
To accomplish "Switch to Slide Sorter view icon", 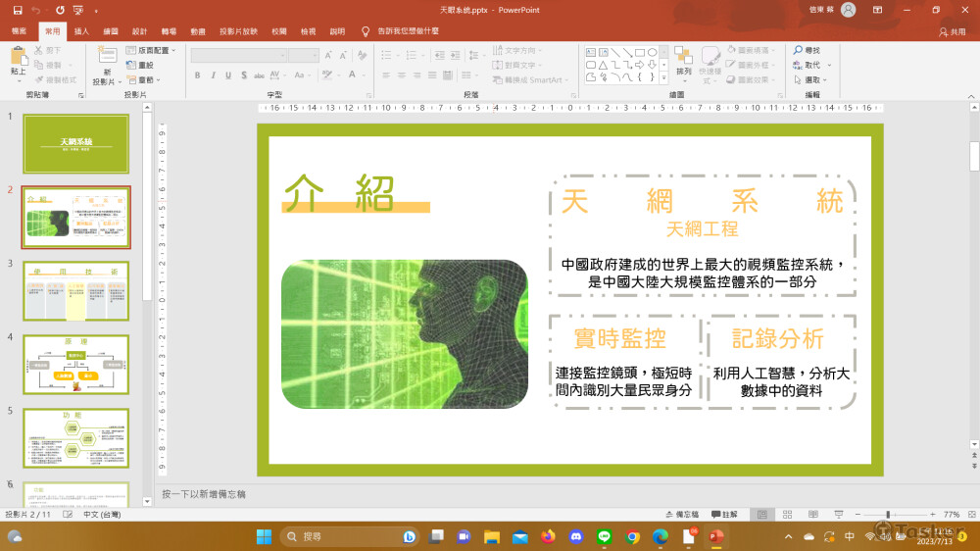I will 787,514.
